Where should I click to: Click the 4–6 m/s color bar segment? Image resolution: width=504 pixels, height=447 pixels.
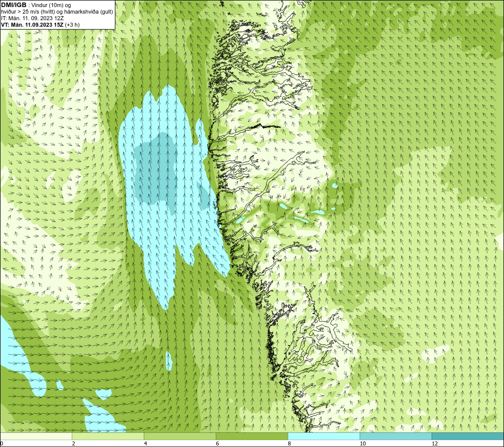click(x=180, y=436)
